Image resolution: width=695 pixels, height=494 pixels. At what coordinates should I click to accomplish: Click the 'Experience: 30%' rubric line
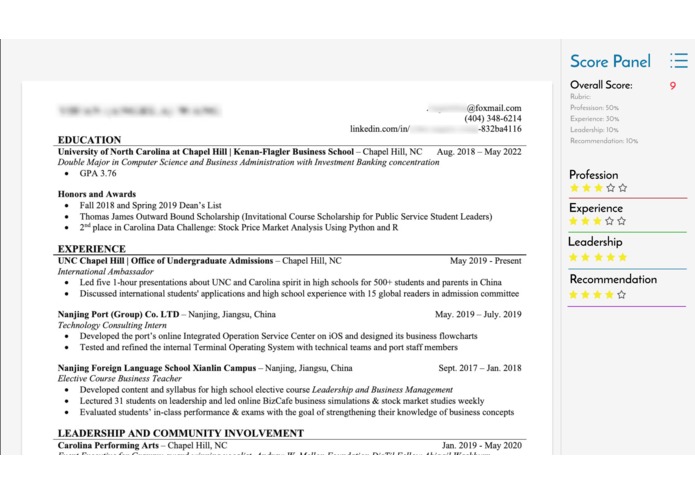click(x=594, y=119)
